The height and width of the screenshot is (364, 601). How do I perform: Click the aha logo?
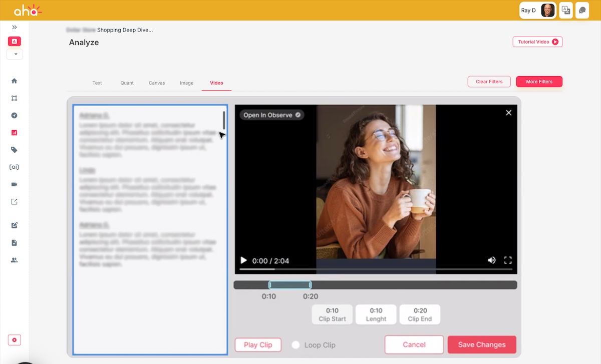point(27,10)
